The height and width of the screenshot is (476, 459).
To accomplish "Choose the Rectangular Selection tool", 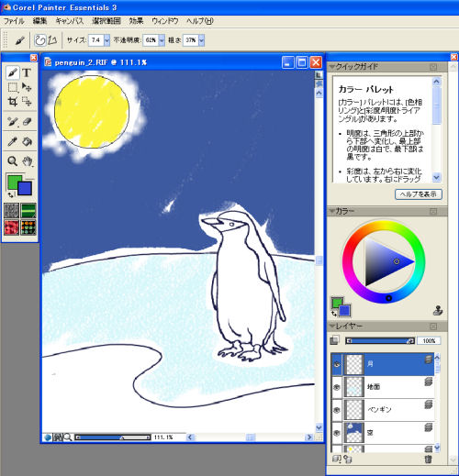I will (x=13, y=87).
